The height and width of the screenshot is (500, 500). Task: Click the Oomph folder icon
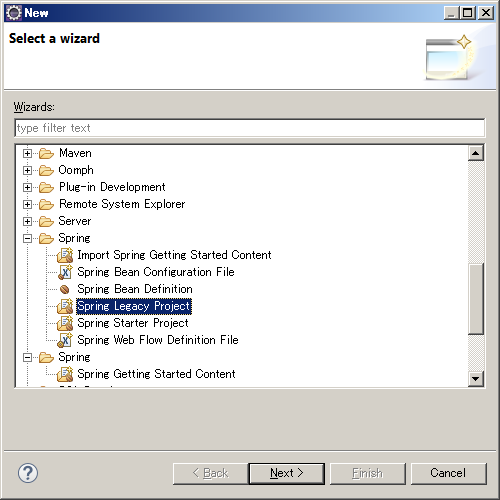click(46, 170)
